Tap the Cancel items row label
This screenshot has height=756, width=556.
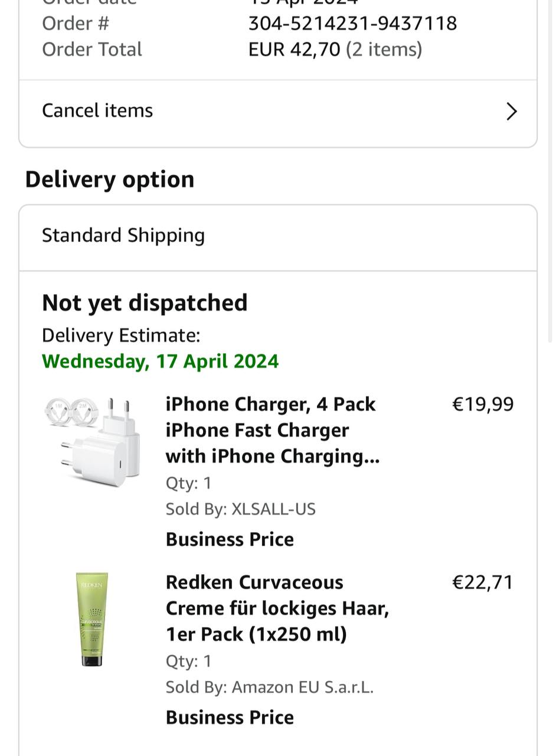(x=97, y=110)
